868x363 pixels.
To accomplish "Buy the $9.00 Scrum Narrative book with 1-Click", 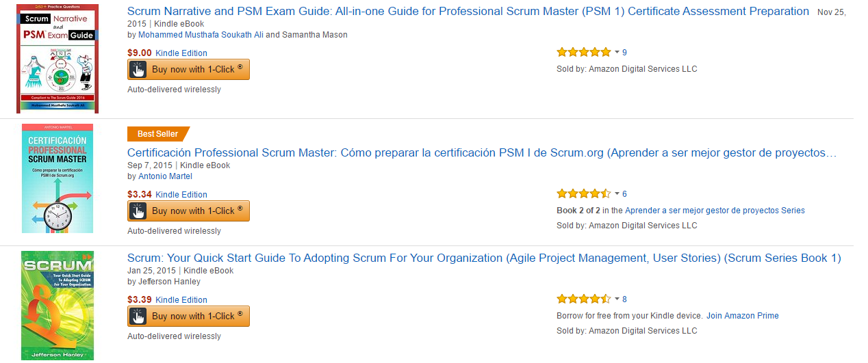I will coord(188,70).
